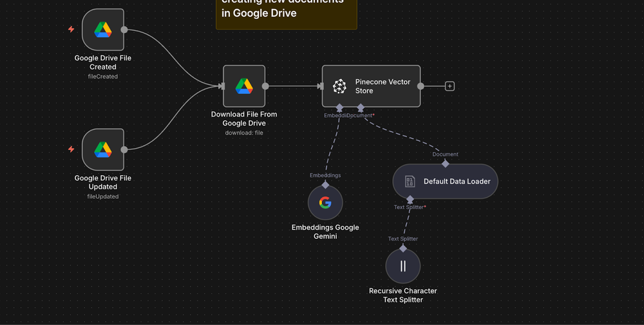
Task: Click the Default Data Loader node icon
Action: pyautogui.click(x=410, y=181)
